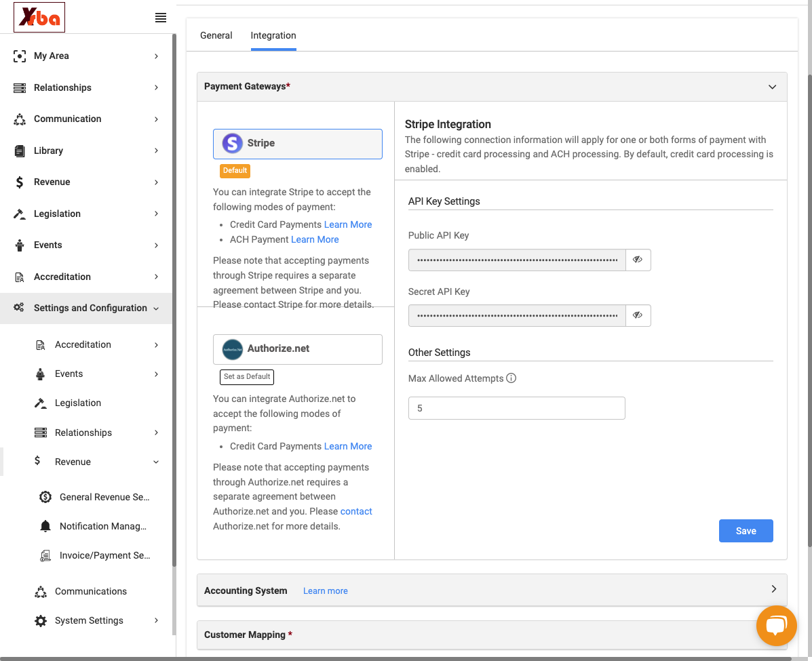Click the General Revenue Settings coin icon

click(x=45, y=497)
